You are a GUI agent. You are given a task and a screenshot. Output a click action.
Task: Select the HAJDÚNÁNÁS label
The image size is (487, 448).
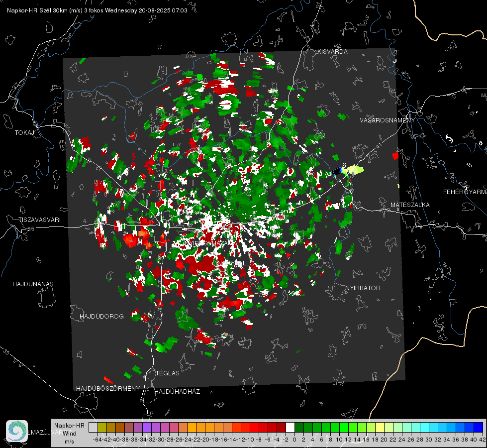[33, 284]
